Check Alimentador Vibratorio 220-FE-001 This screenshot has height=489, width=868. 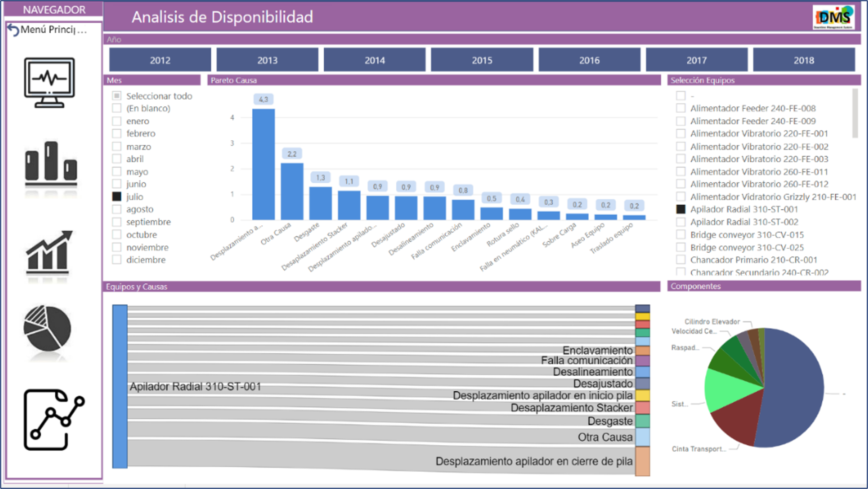coord(681,133)
